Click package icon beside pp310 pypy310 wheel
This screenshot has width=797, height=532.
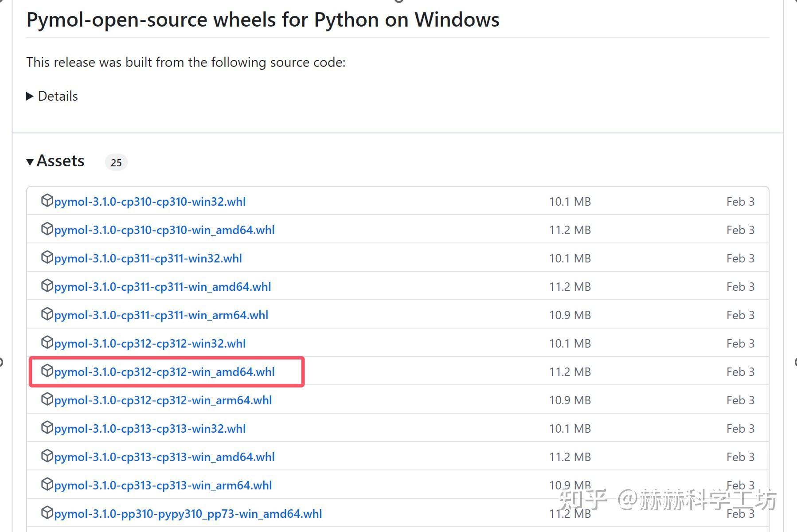point(47,513)
